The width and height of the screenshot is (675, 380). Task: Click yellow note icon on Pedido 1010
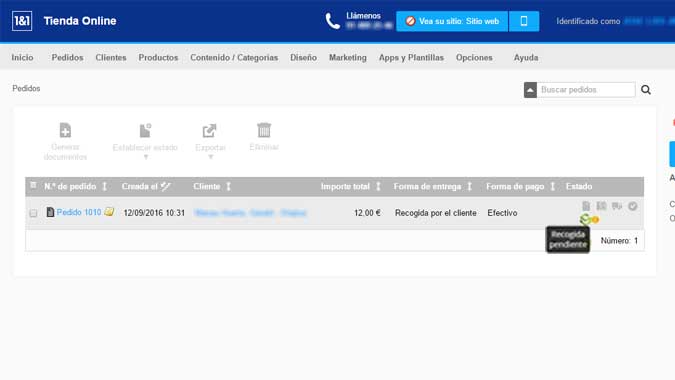click(109, 212)
